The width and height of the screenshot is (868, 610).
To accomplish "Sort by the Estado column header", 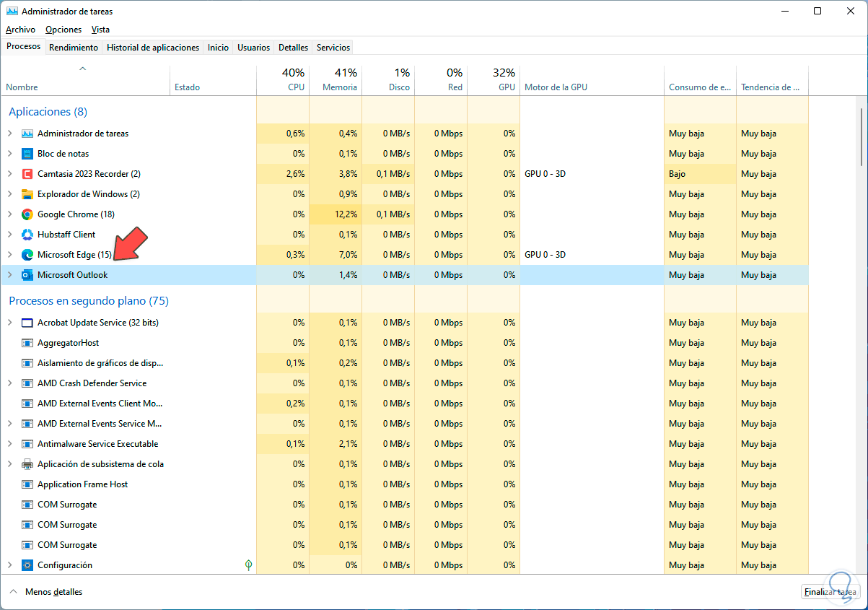I will point(213,81).
